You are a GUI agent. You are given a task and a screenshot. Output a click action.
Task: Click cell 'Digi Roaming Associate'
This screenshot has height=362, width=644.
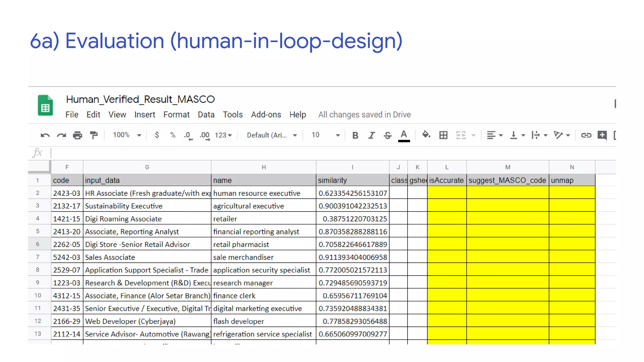(x=147, y=219)
